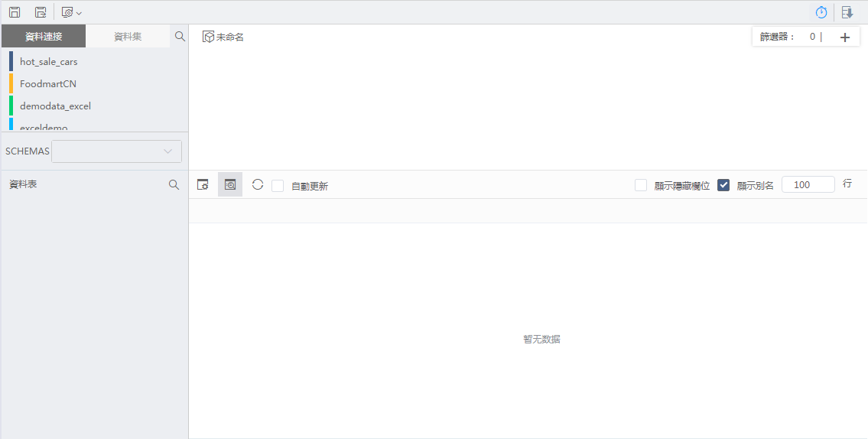The image size is (868, 439).
Task: Click the save icon in the top toolbar
Action: click(x=15, y=12)
